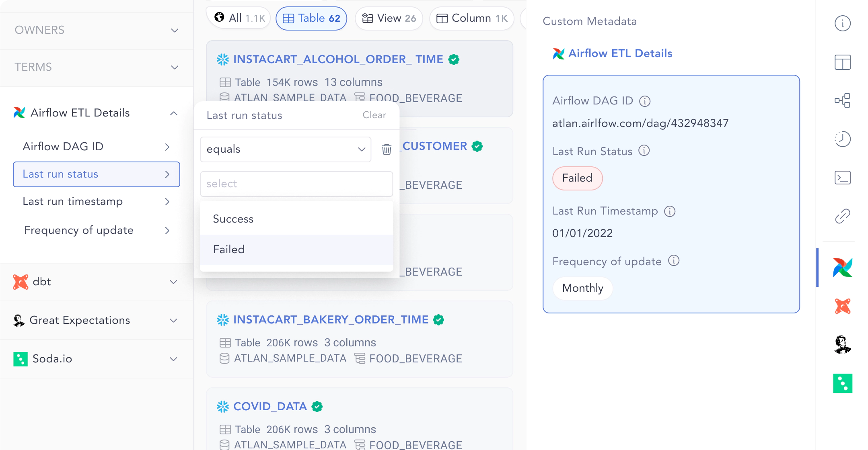This screenshot has width=868, height=450.
Task: Open INSTACART_BAKERY_ORDER_TIME table
Action: pyautogui.click(x=331, y=320)
